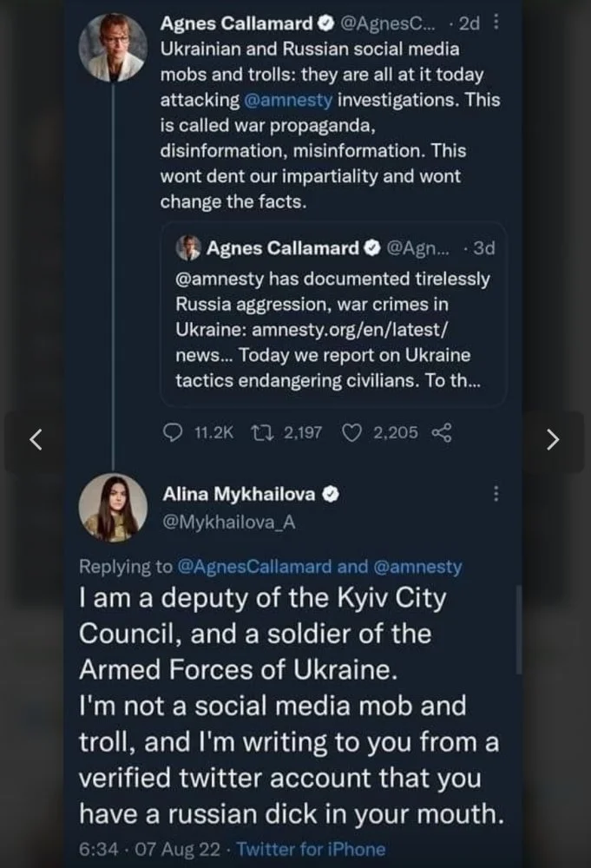The width and height of the screenshot is (591, 868).
Task: Click the reply comment bubble icon
Action: point(174,432)
